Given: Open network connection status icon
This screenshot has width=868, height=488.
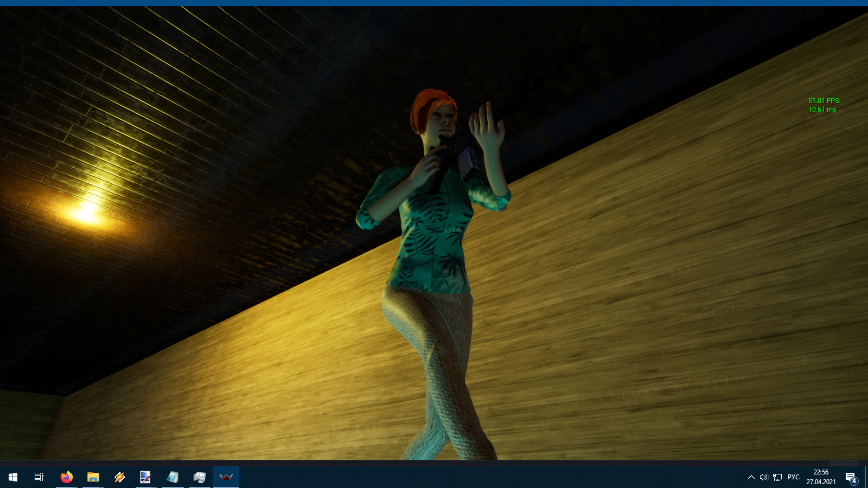Looking at the screenshot, I should point(777,477).
